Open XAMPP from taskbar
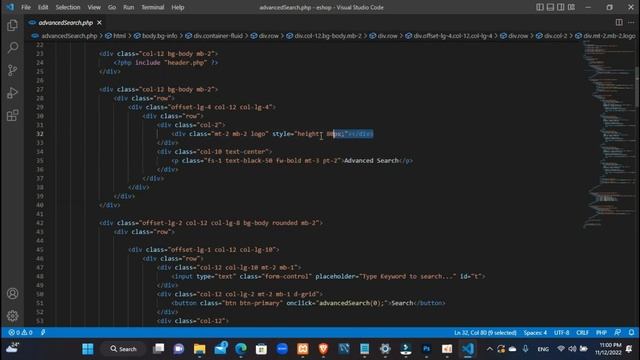The image size is (640, 360). pos(303,349)
